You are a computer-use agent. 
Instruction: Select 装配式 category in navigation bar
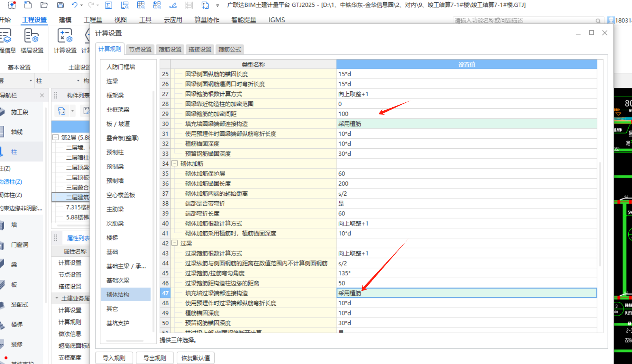(19, 304)
